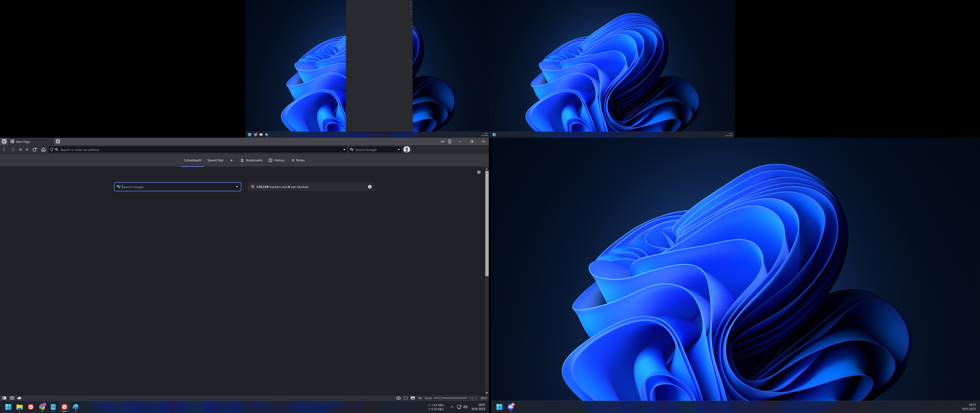Click the synced tabs cloud in tab bar

pyautogui.click(x=442, y=141)
